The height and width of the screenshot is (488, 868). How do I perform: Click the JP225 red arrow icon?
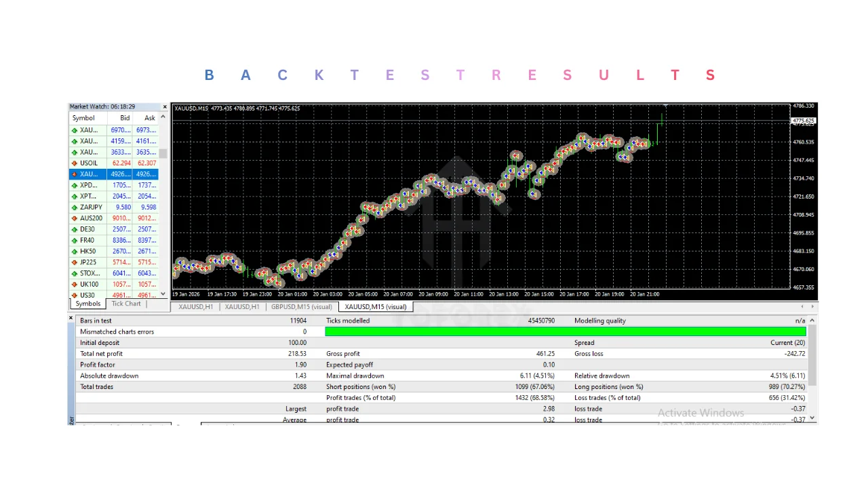[x=75, y=262]
